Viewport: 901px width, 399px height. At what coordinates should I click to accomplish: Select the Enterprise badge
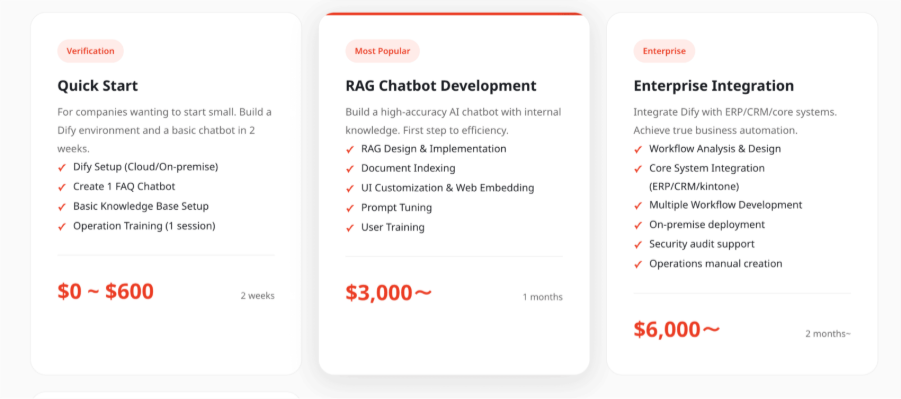[664, 51]
